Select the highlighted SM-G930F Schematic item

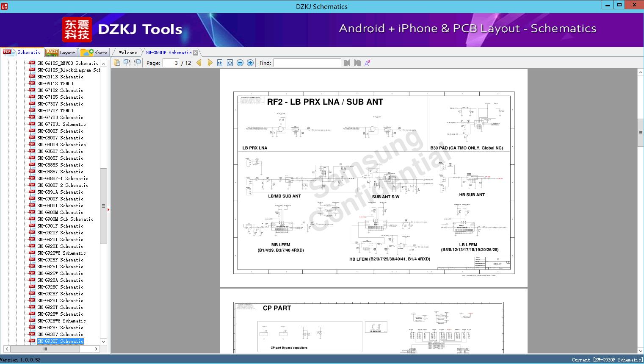(x=60, y=341)
